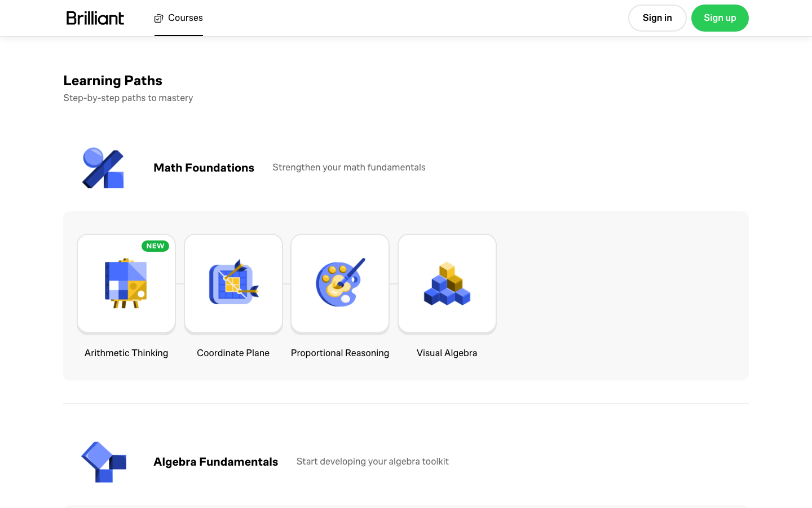Open the Arithmetic Thinking course card
Viewport: 812px width, 508px height.
pos(126,284)
